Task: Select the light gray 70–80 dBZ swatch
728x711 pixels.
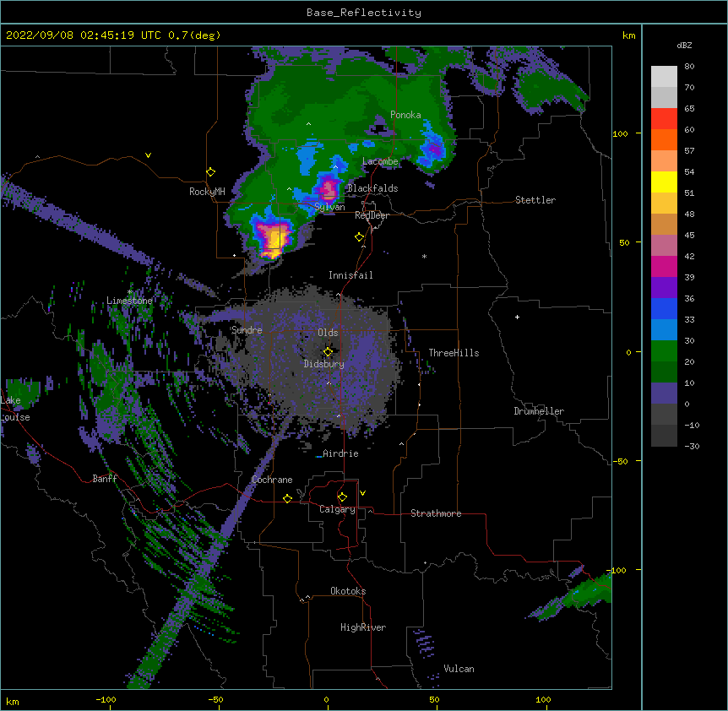Action: (664, 77)
